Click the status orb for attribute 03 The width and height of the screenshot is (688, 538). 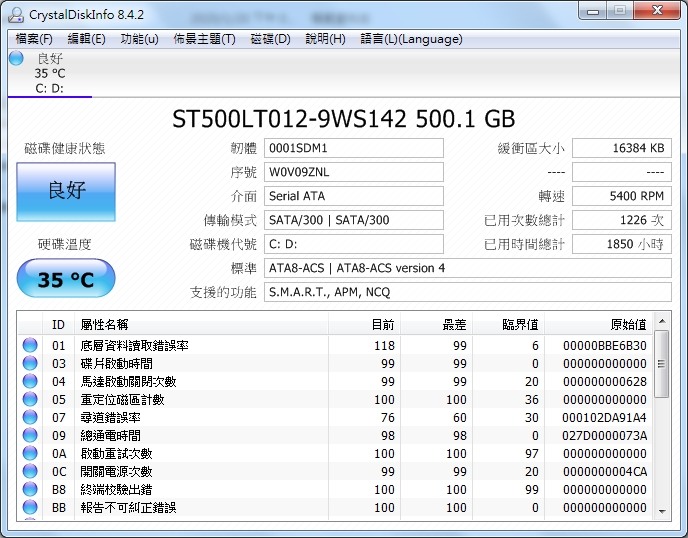point(30,363)
